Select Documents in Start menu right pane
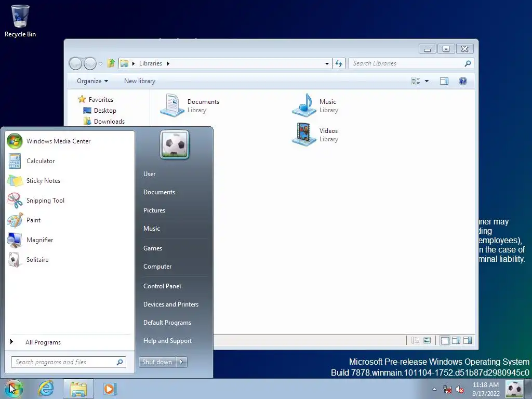532x399 pixels. tap(174, 192)
